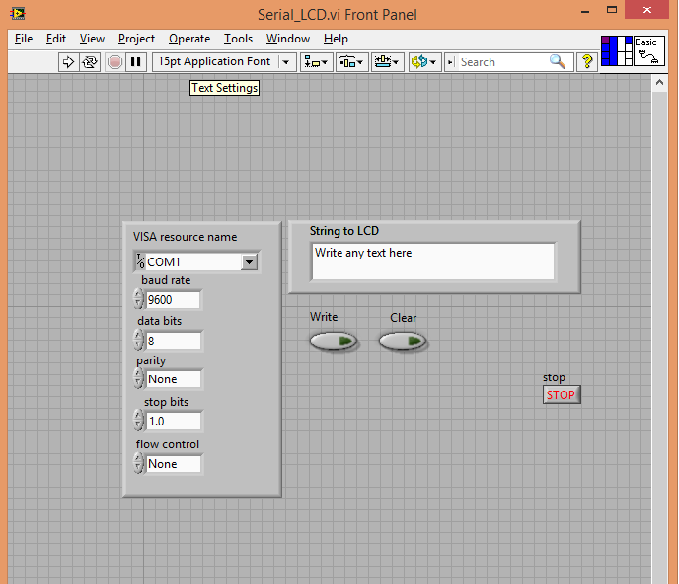Click the connector pane pattern icon
Screen dimensions: 679x584
click(617, 51)
